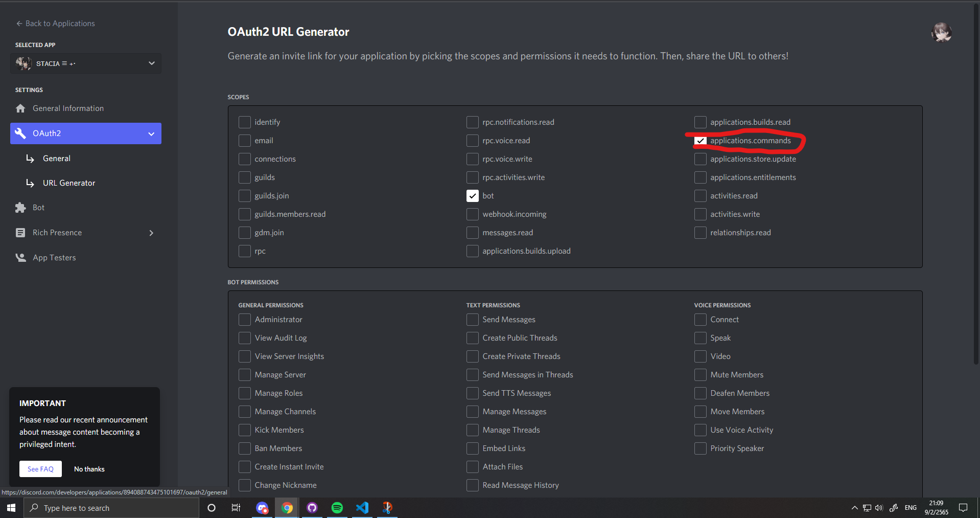The width and height of the screenshot is (980, 518).
Task: Uncheck the bot scope
Action: [x=473, y=196]
